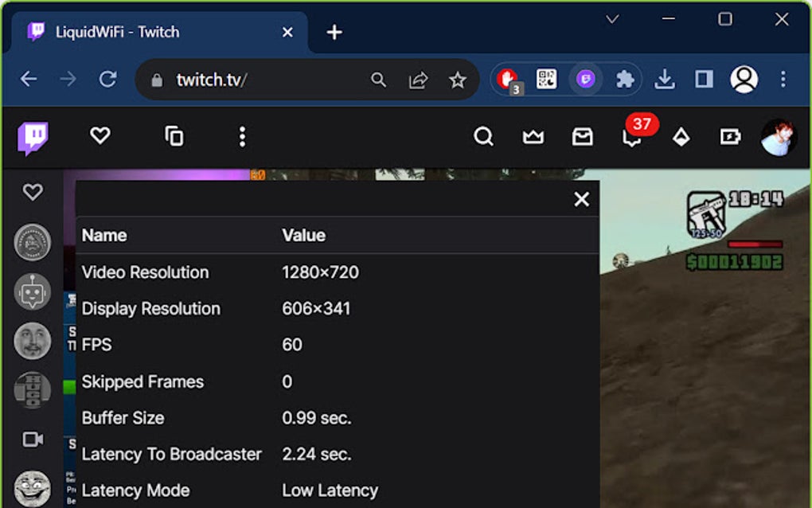Image resolution: width=812 pixels, height=508 pixels.
Task: Open Prime Loot crown icon
Action: coord(533,137)
